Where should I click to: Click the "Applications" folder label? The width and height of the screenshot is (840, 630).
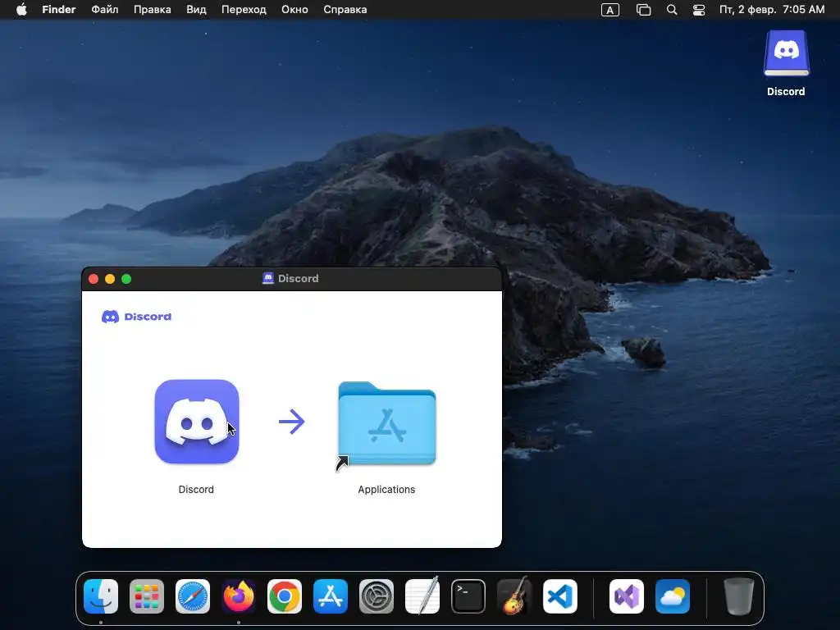pos(386,489)
